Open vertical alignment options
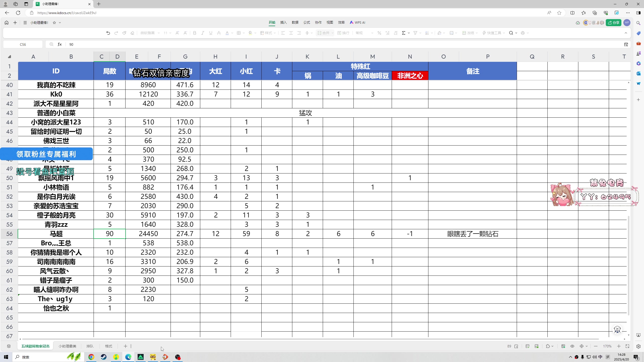The width and height of the screenshot is (644, 362). point(309,33)
